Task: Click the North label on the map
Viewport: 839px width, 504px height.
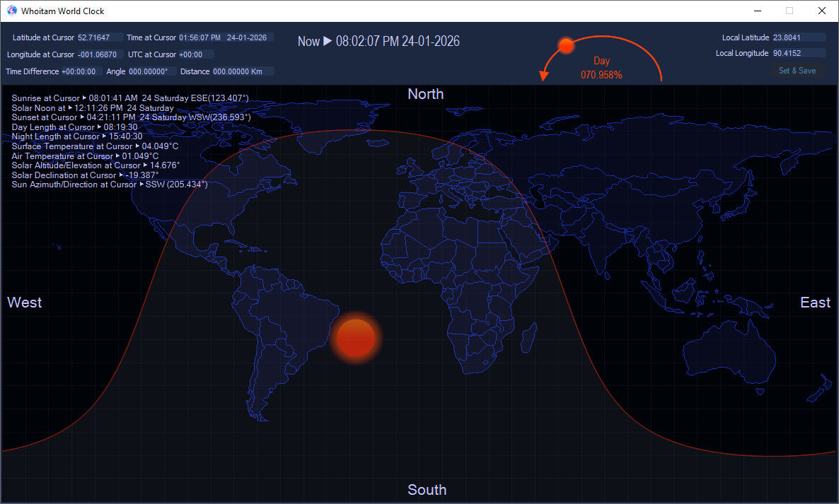Action: tap(425, 94)
